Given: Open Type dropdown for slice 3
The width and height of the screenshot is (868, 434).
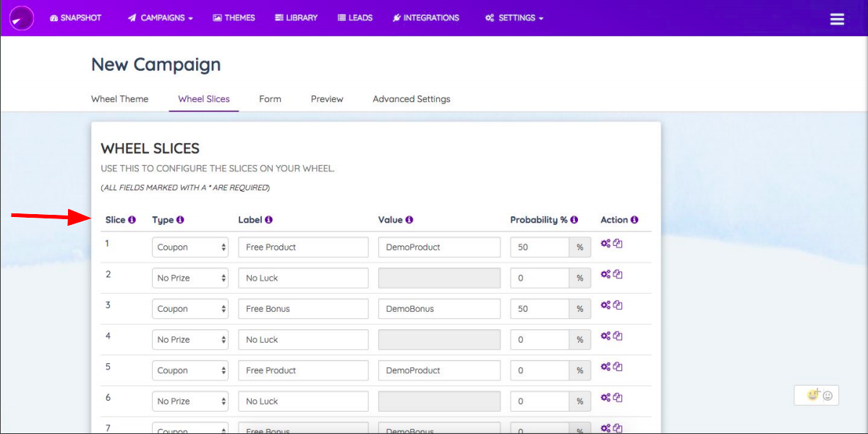Looking at the screenshot, I should (x=190, y=309).
